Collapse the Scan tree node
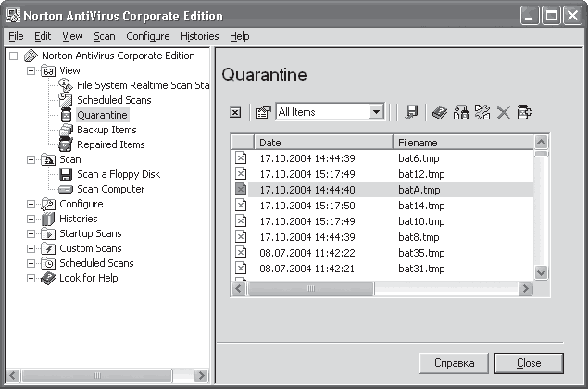Screen dimensions: 588x389 pyautogui.click(x=31, y=160)
